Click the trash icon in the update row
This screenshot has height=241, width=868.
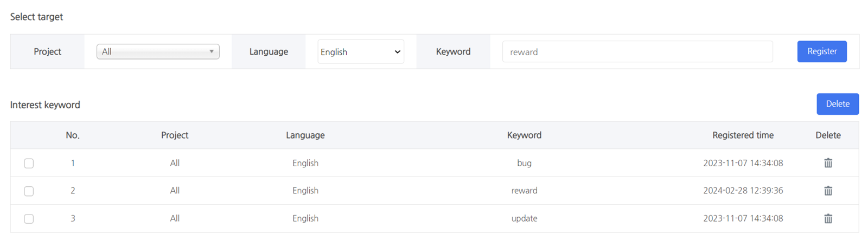pos(828,219)
